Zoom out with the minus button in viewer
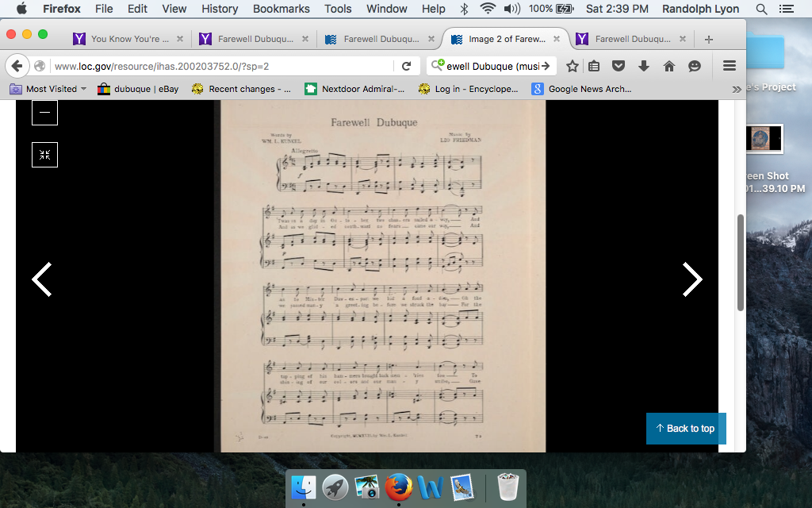The width and height of the screenshot is (812, 508). [44, 113]
